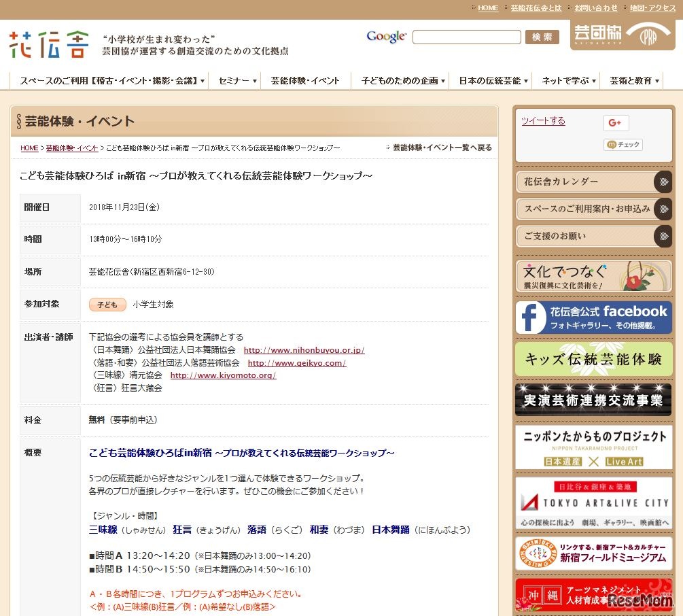Click the Google+ share icon
The height and width of the screenshot is (616, 683).
616,123
